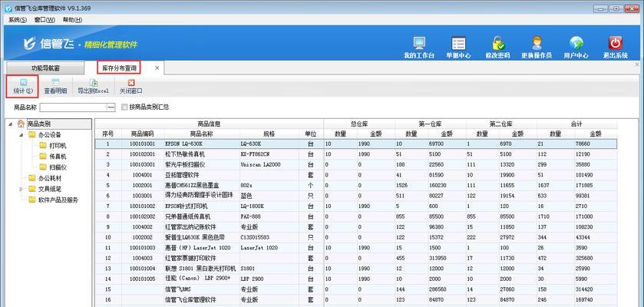Select row 惠普 (HP) LaserJet 1020
644x307 pixels.
click(355, 248)
